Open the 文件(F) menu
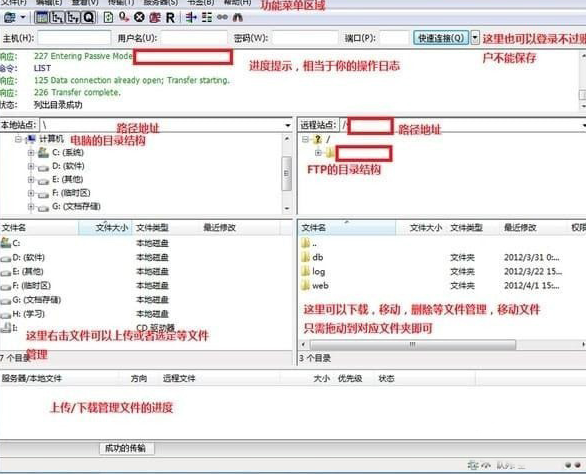Viewport: 586px width, 475px height. point(14,2)
